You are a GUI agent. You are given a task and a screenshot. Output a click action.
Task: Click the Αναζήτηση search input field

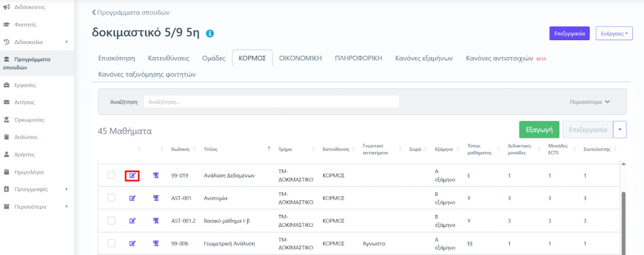pos(271,101)
